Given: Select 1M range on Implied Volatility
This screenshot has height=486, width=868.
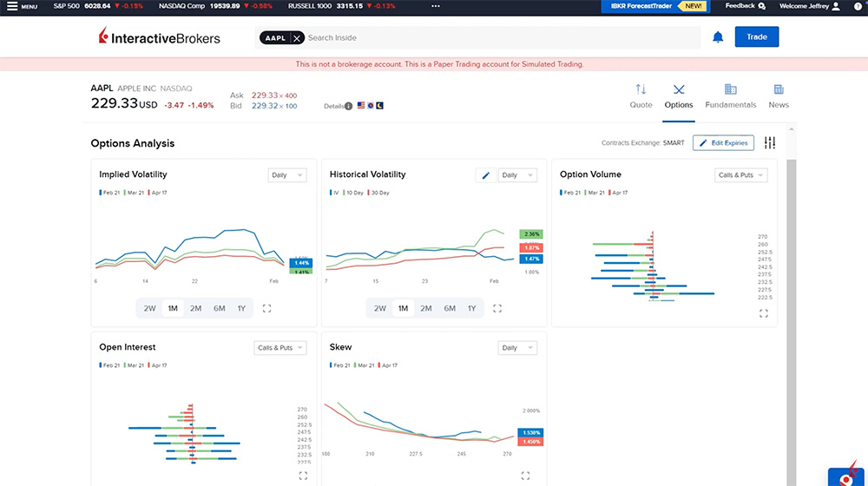Looking at the screenshot, I should point(173,308).
